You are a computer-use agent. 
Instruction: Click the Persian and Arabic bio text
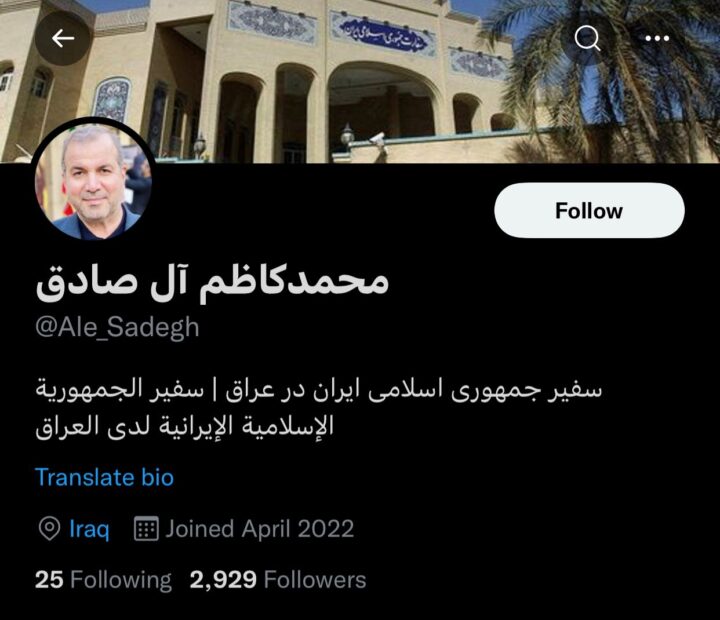tap(319, 407)
